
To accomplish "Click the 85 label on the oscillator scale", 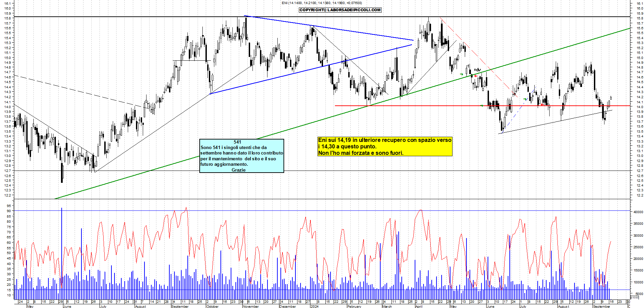I will [9, 216].
